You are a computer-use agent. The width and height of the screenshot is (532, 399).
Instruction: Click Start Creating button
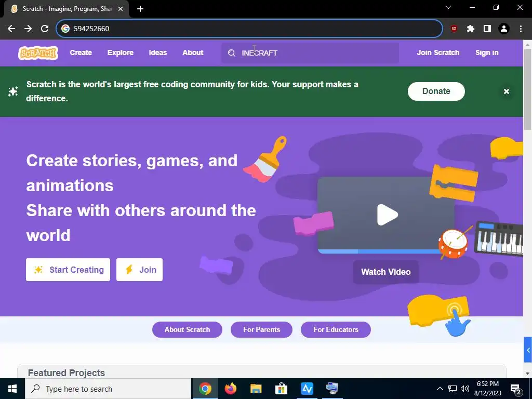point(68,270)
